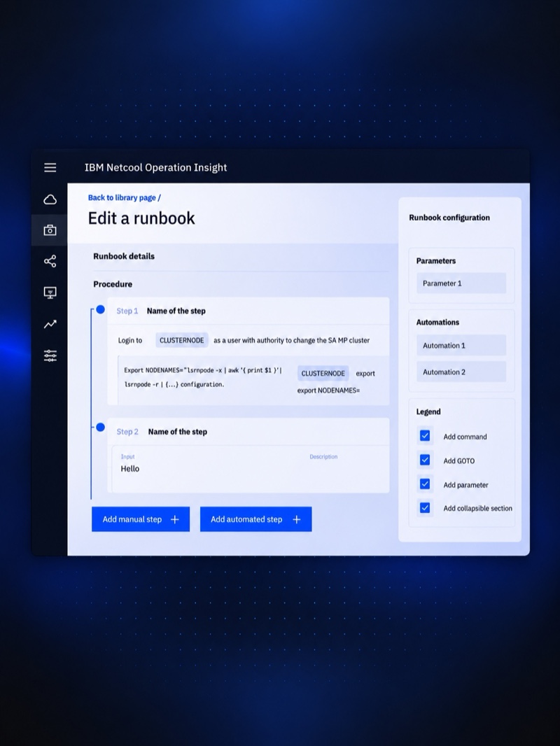Viewport: 560px width, 746px height.
Task: Click 'Add collapsible section' legend label
Action: click(x=477, y=508)
